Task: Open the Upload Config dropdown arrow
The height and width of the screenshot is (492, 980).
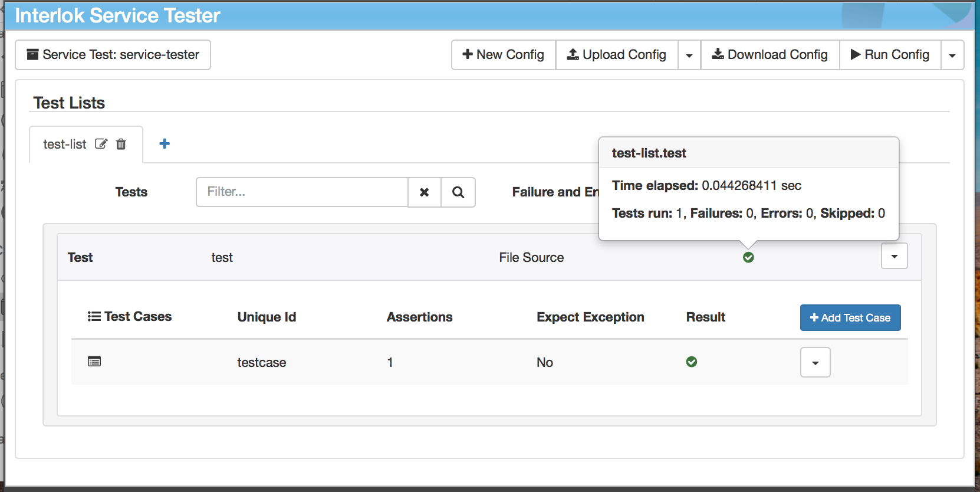Action: (689, 55)
